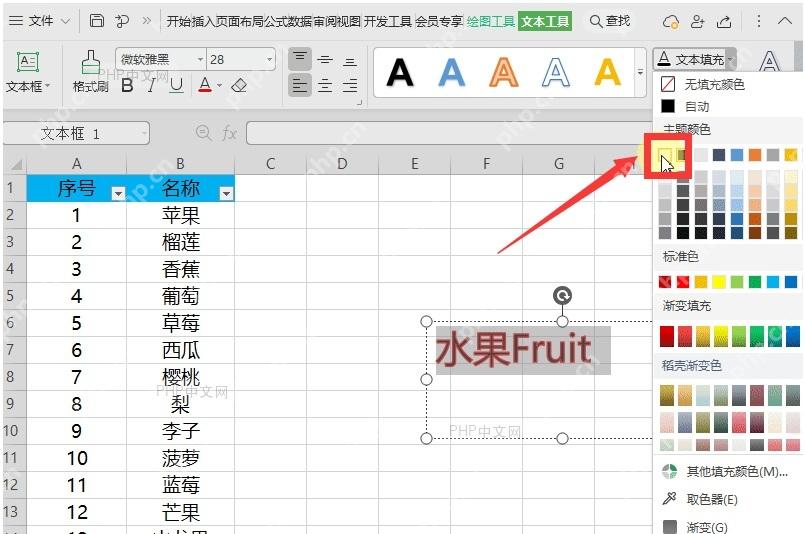Apply the red font color A
This screenshot has height=534, width=805.
pos(205,85)
